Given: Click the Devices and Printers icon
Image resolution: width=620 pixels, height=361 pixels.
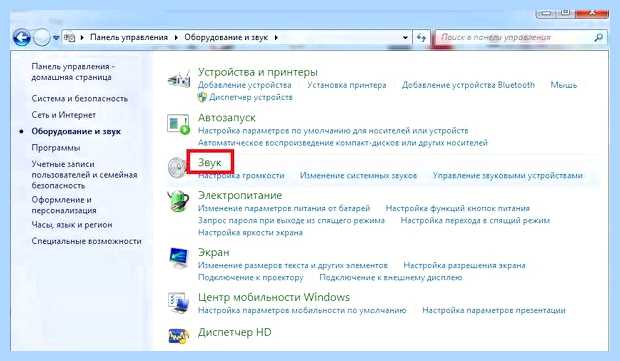Looking at the screenshot, I should (x=179, y=79).
